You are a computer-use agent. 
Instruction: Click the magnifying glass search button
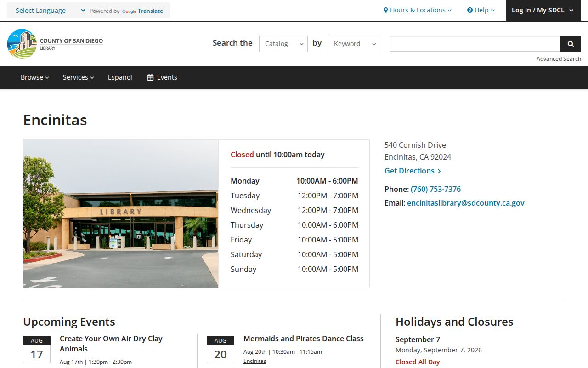click(x=571, y=44)
